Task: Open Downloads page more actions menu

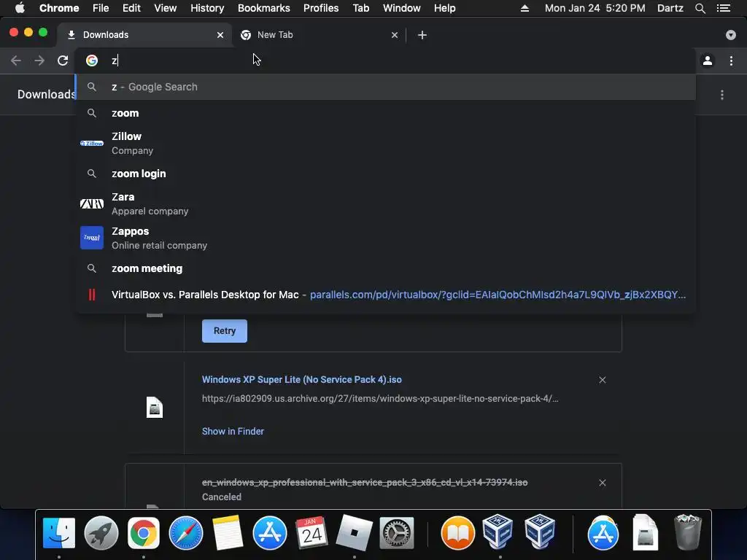Action: [x=722, y=95]
